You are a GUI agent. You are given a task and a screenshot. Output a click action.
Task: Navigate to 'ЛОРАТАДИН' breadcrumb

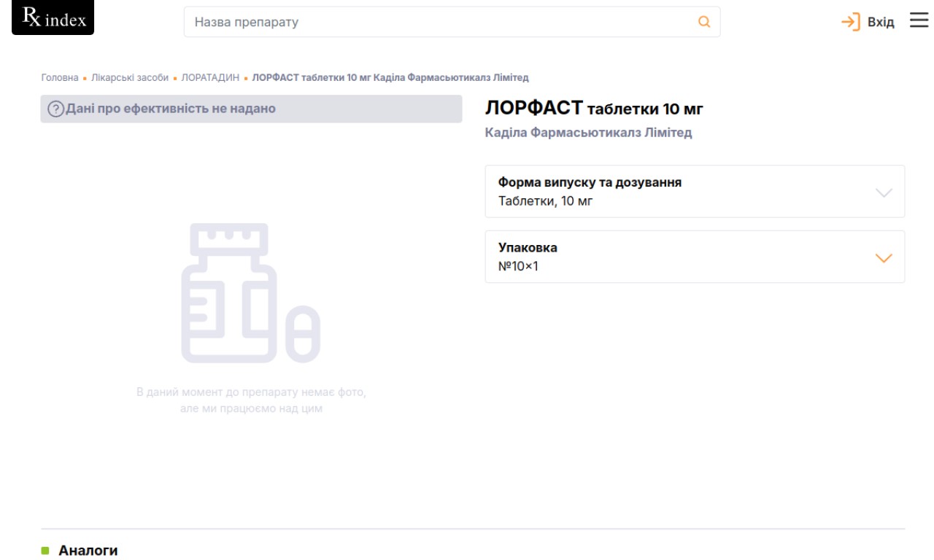point(210,77)
